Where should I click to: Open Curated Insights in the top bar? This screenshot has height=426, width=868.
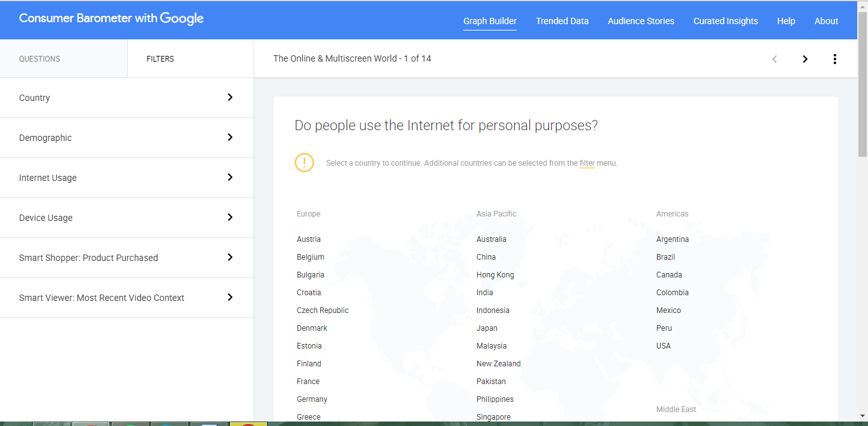[726, 21]
